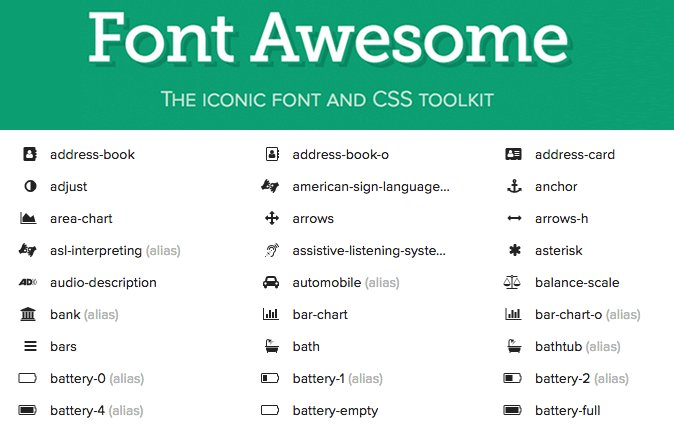674x424 pixels.
Task: Click the asl-interpreting icon
Action: [28, 250]
